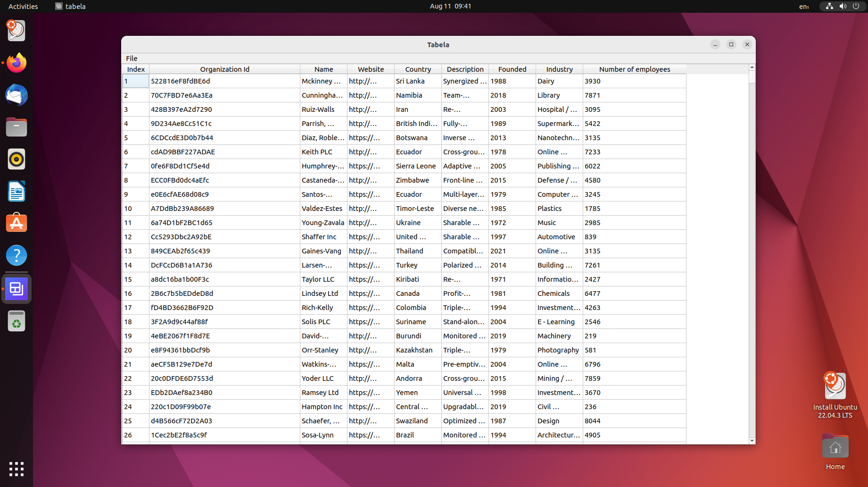868x487 pixels.
Task: Sort the table by Country
Action: (417, 69)
